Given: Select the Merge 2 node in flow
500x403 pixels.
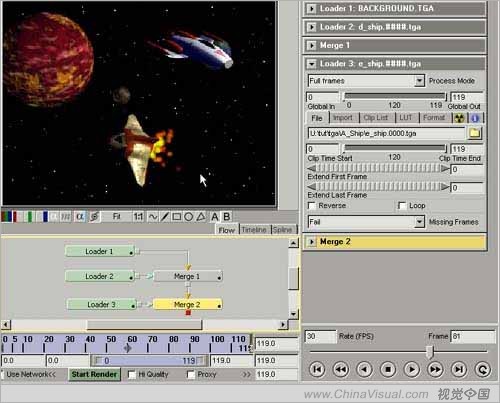Looking at the screenshot, I should coord(188,304).
